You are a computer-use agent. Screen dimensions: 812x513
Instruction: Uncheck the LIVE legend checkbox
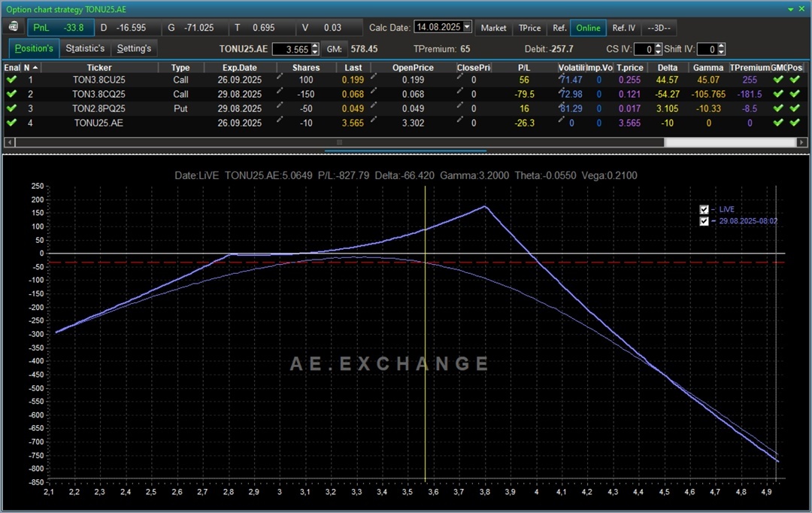pyautogui.click(x=704, y=209)
